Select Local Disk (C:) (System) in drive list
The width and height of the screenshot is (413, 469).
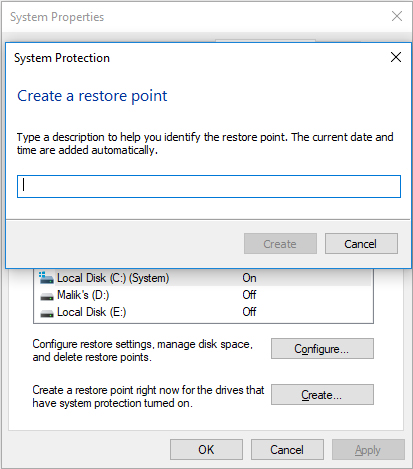click(203, 278)
